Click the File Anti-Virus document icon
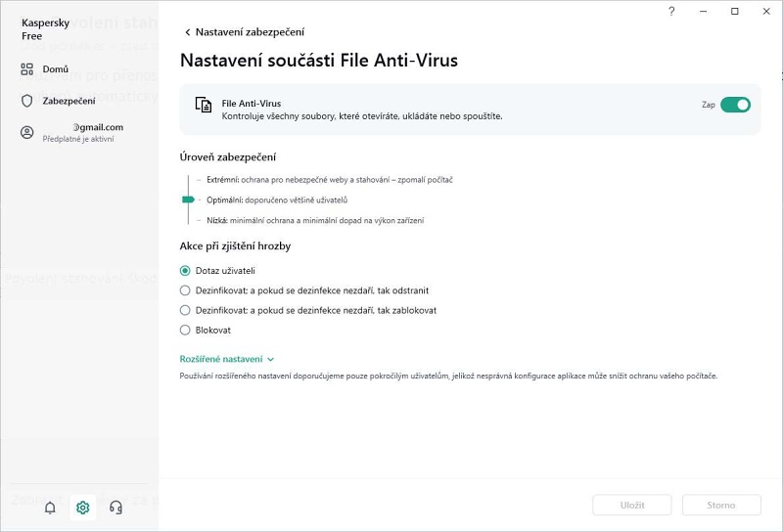 204,105
